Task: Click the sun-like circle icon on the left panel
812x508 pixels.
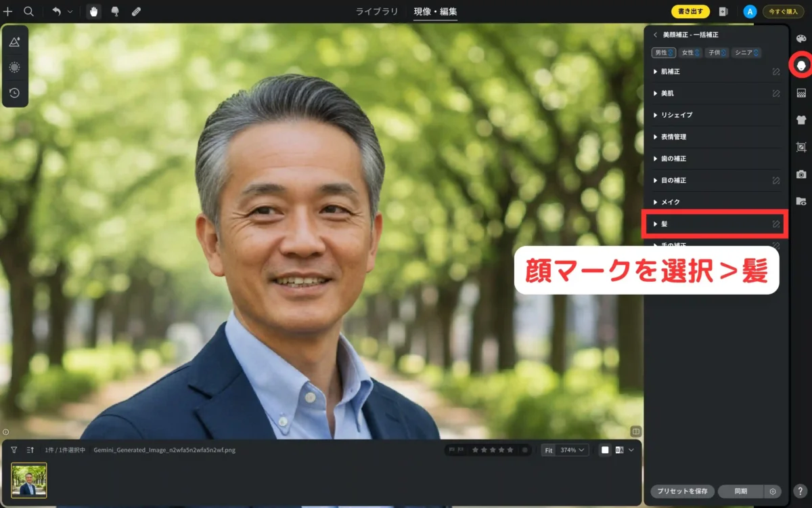Action: click(x=14, y=67)
